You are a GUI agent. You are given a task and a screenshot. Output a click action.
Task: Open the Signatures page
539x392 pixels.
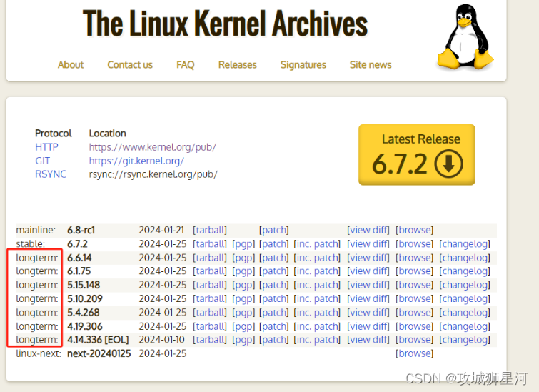click(303, 65)
